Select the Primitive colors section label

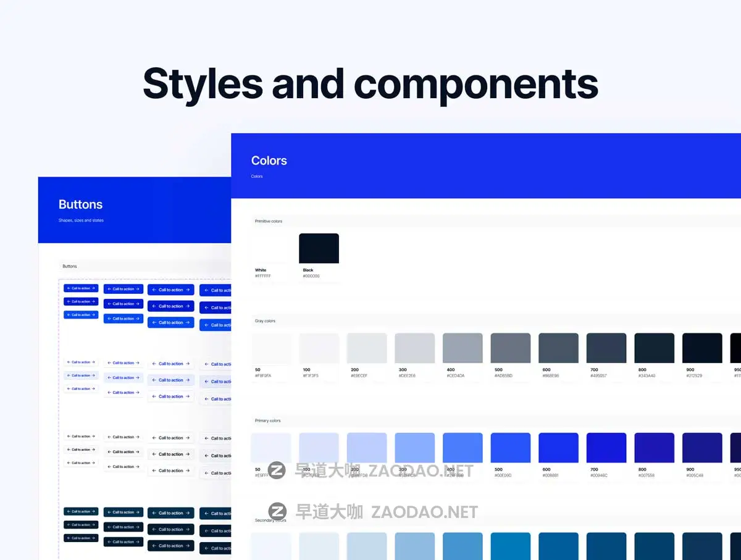[x=269, y=221]
